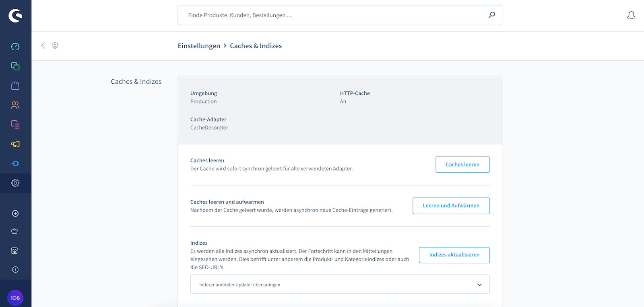Click the plus circle icon in sidebar

tap(15, 214)
